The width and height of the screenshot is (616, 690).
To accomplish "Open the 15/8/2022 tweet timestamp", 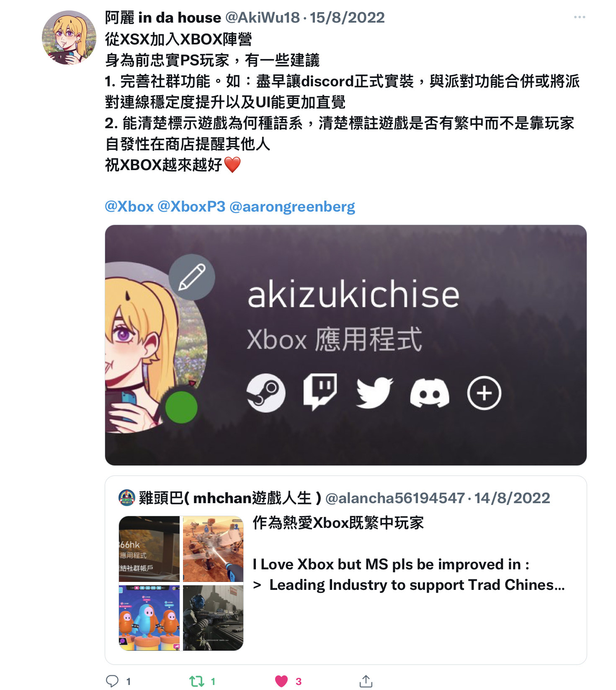I will pyautogui.click(x=347, y=18).
